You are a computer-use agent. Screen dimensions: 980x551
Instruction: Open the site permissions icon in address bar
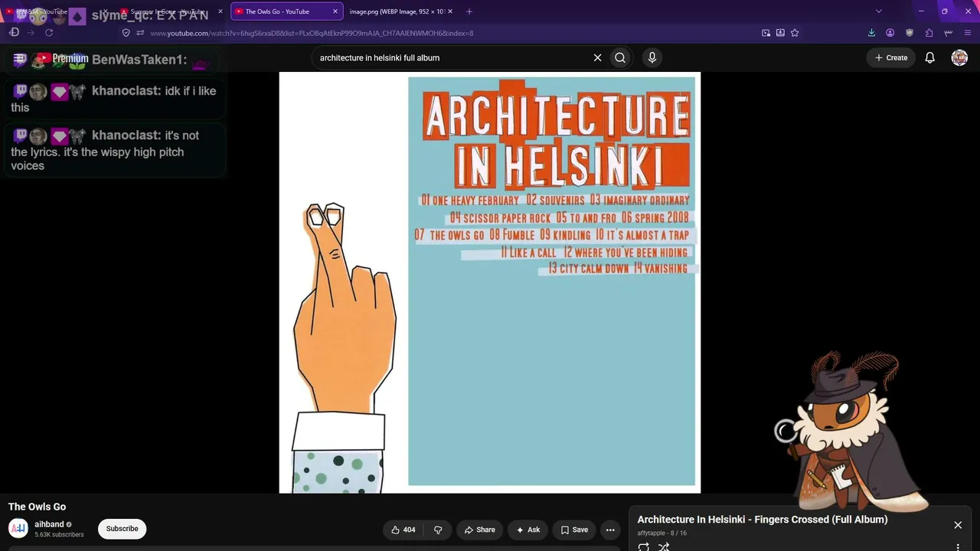(140, 33)
